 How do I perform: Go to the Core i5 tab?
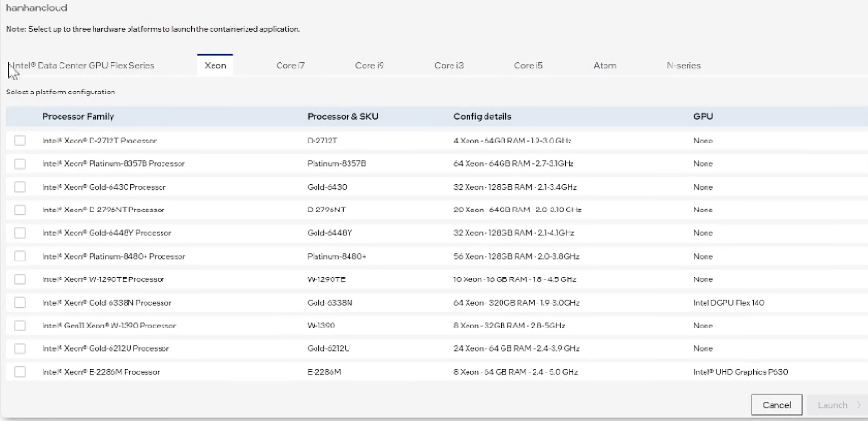point(528,65)
